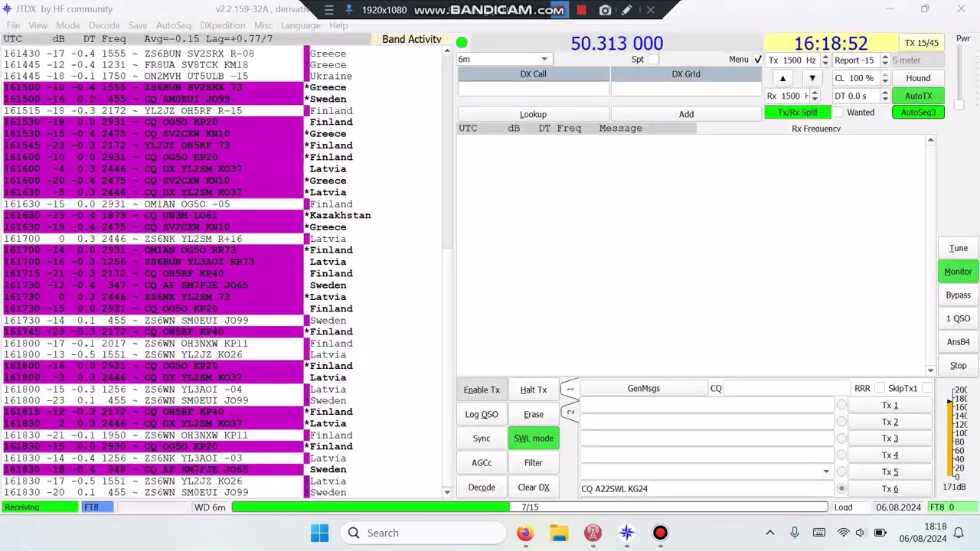This screenshot has height=551, width=980.
Task: Open the File menu
Action: coord(13,25)
